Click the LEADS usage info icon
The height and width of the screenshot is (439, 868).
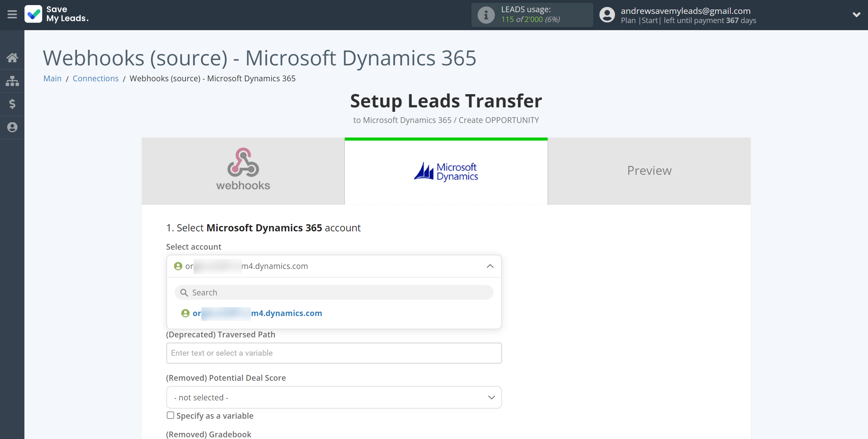point(486,15)
